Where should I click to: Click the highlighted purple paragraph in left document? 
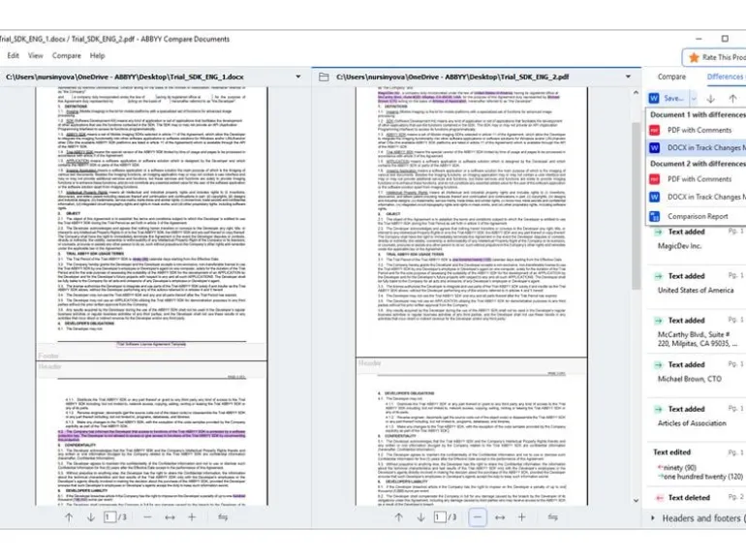(152, 436)
